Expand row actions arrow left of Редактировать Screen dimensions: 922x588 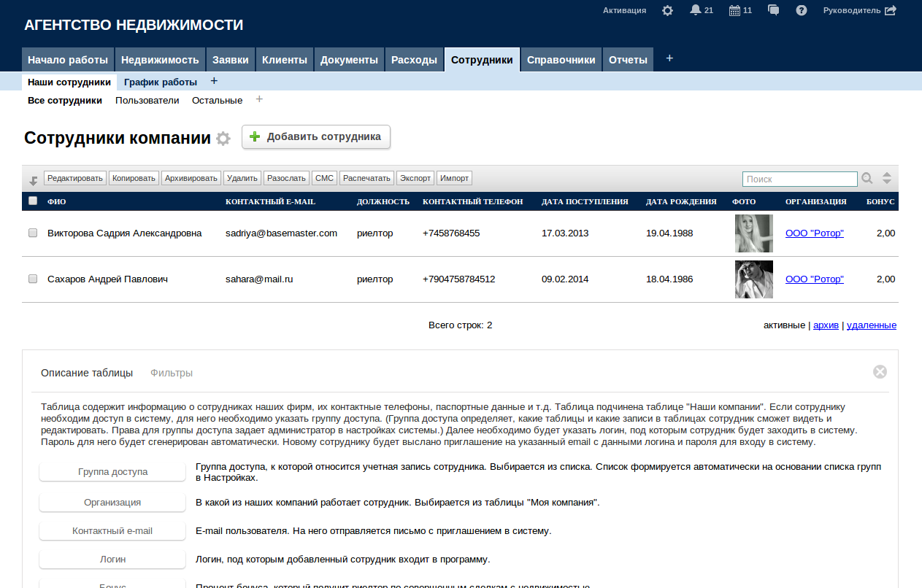click(34, 179)
